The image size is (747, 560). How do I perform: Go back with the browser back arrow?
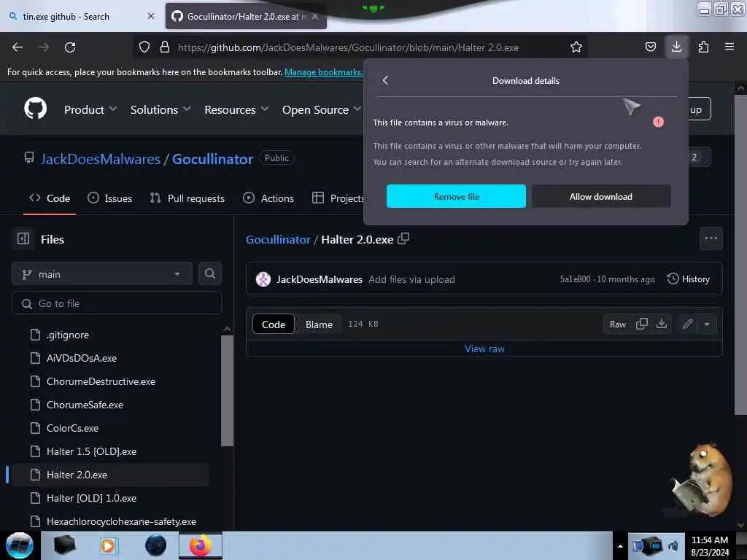[x=18, y=47]
